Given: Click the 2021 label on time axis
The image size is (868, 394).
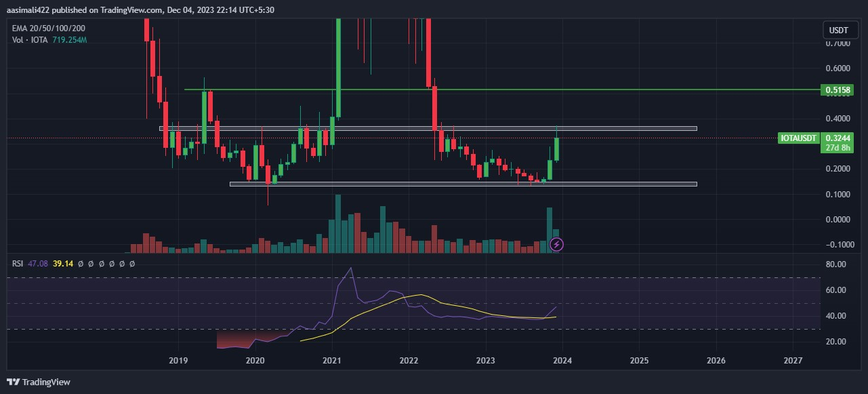Looking at the screenshot, I should [x=332, y=361].
